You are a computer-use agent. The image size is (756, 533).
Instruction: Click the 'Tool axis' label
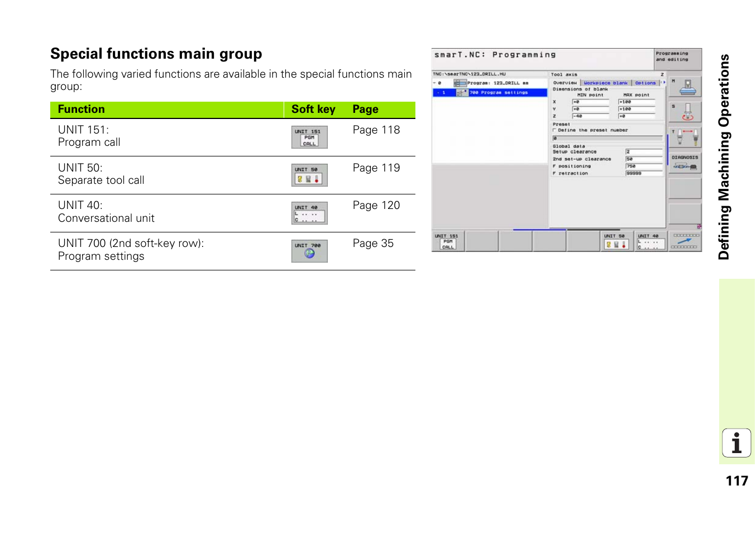coord(564,74)
